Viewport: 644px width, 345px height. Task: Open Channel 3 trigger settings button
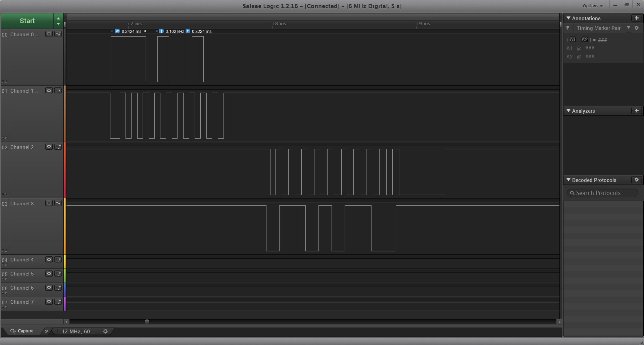[58, 203]
